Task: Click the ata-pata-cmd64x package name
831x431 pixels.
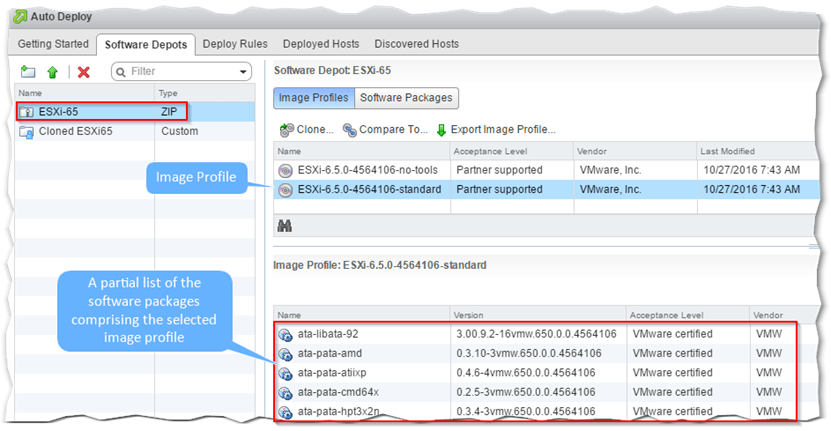Action: click(x=338, y=392)
